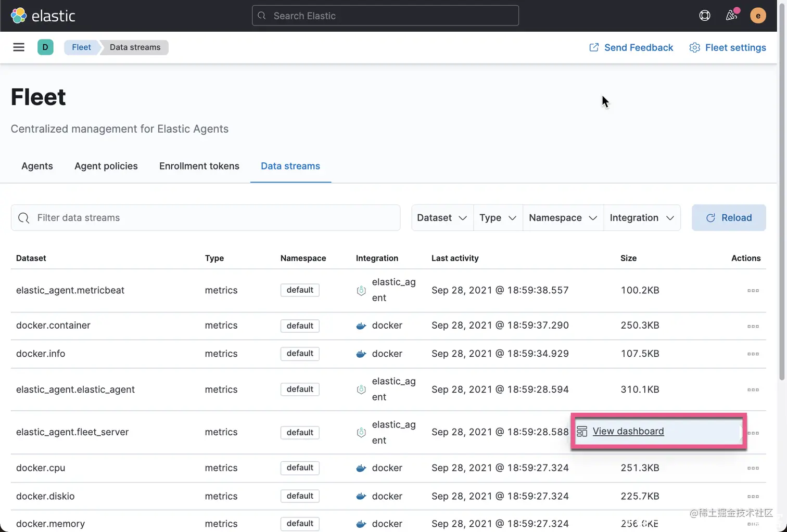Image resolution: width=787 pixels, height=532 pixels.
Task: Select the docker.diskio dataset cell
Action: click(x=45, y=496)
